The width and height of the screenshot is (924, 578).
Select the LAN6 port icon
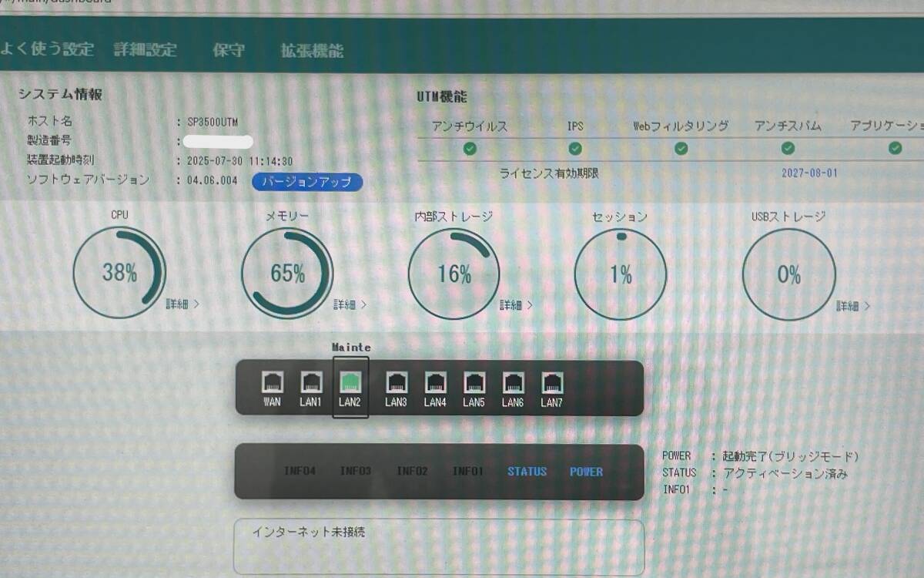pyautogui.click(x=514, y=382)
